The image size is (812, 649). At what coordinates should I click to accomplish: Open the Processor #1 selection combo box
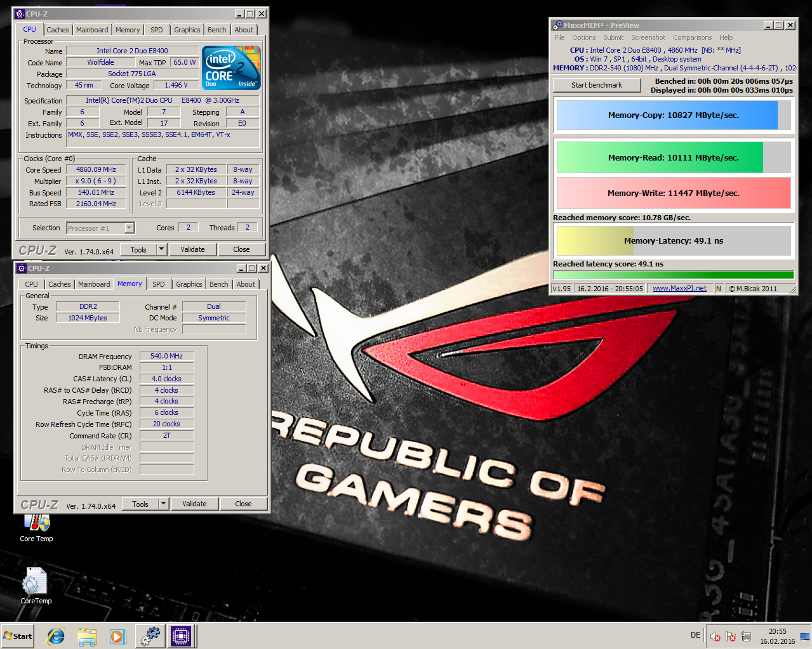(100, 228)
